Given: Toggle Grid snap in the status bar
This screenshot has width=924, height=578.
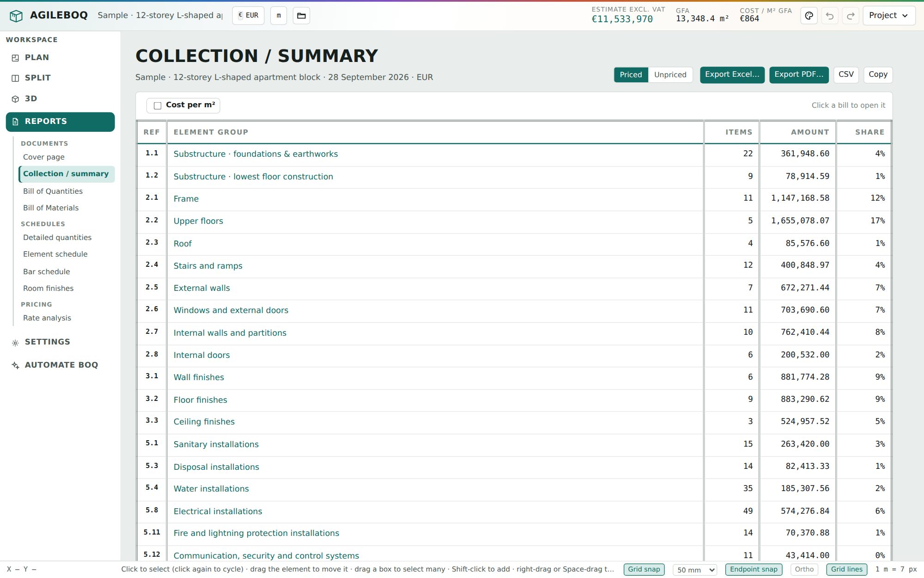Looking at the screenshot, I should [644, 569].
